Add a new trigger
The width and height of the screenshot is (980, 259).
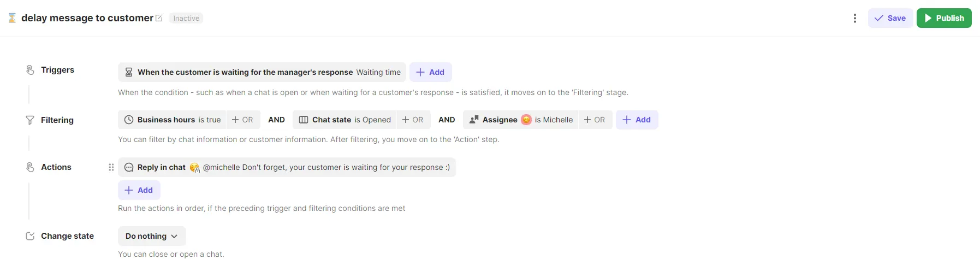(x=430, y=72)
